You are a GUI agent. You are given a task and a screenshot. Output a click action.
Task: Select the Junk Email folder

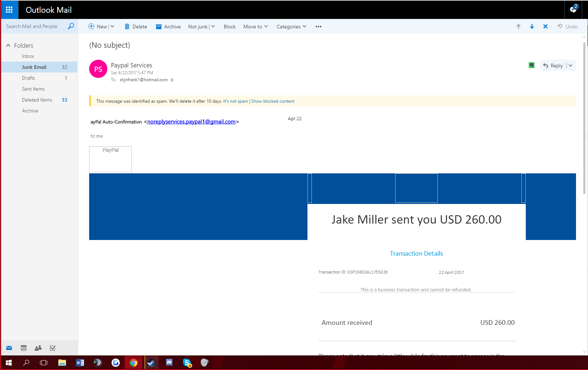39,67
